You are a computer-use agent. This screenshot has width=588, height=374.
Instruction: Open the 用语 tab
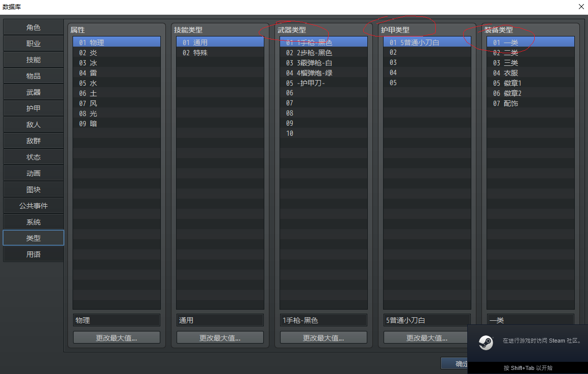(33, 254)
